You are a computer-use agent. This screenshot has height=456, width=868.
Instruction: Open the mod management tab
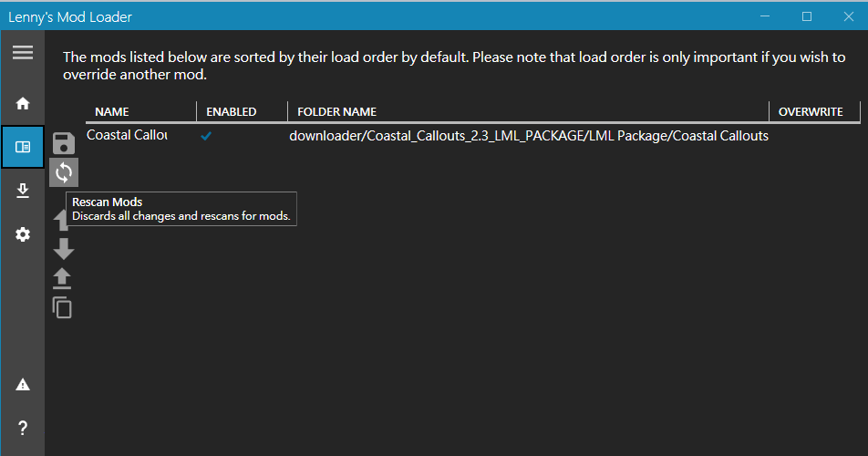pyautogui.click(x=23, y=147)
